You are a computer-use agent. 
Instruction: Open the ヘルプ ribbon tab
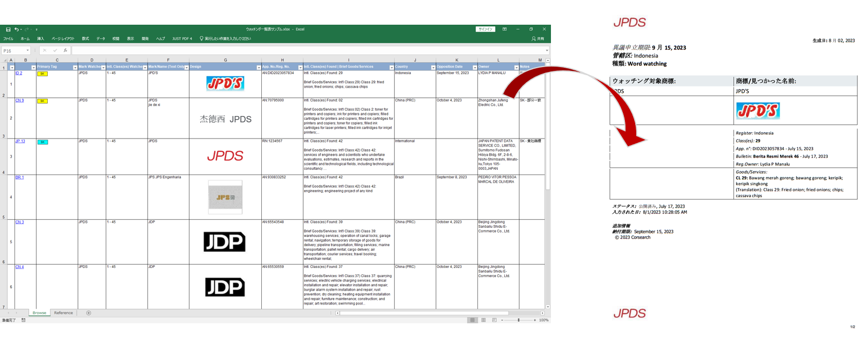tap(160, 39)
